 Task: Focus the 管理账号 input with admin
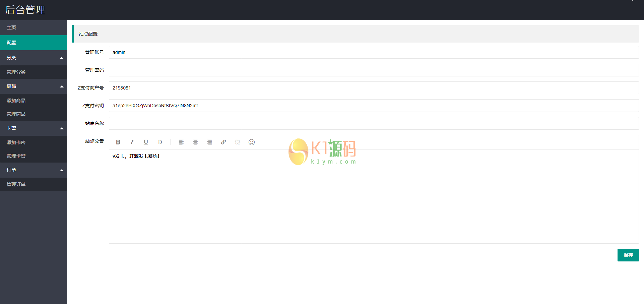pyautogui.click(x=374, y=52)
